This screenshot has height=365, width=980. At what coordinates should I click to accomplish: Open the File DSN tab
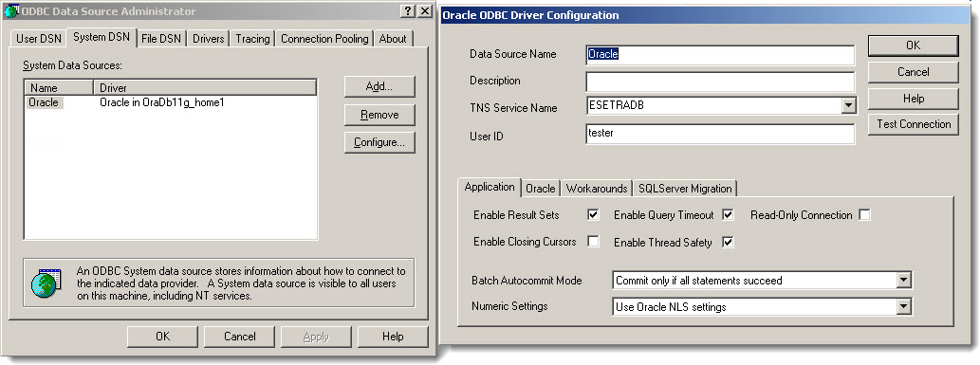(160, 39)
